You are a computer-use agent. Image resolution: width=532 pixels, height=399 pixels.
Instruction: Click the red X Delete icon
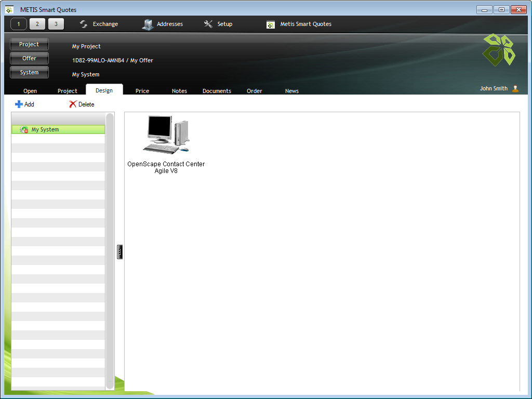73,104
